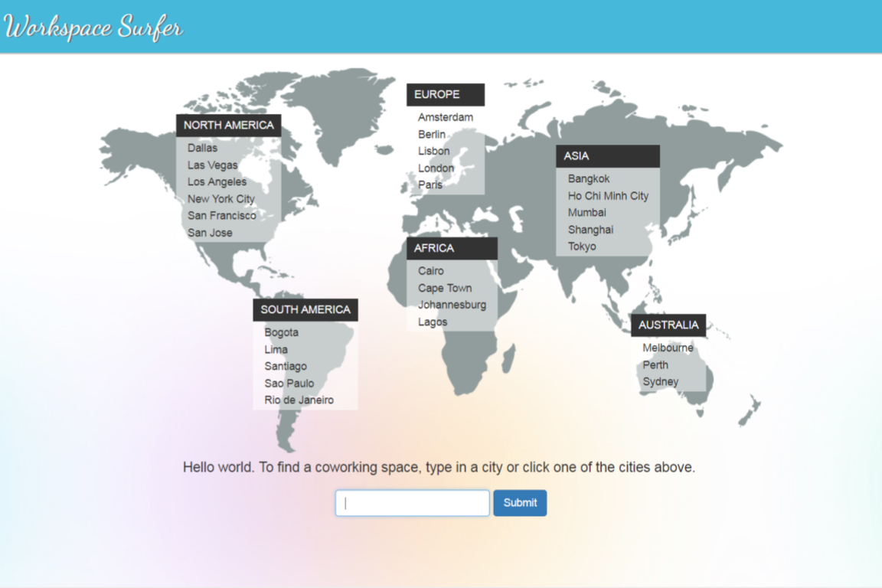Open Lisbon coworking spaces
The width and height of the screenshot is (882, 588).
[x=433, y=151]
